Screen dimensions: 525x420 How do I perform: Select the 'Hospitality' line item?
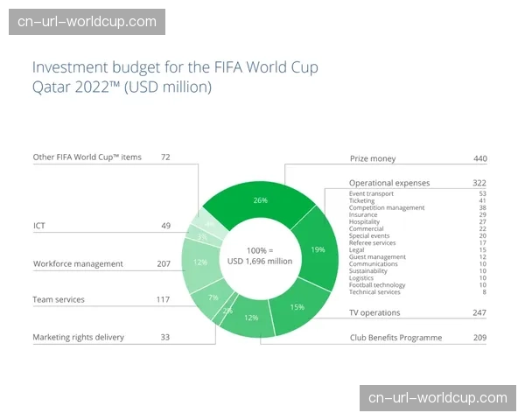pyautogui.click(x=364, y=221)
